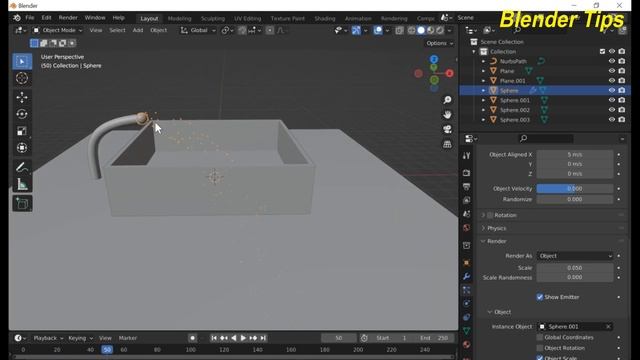Switch to the Sculpting workspace tab
This screenshot has height=360, width=640.
click(213, 19)
